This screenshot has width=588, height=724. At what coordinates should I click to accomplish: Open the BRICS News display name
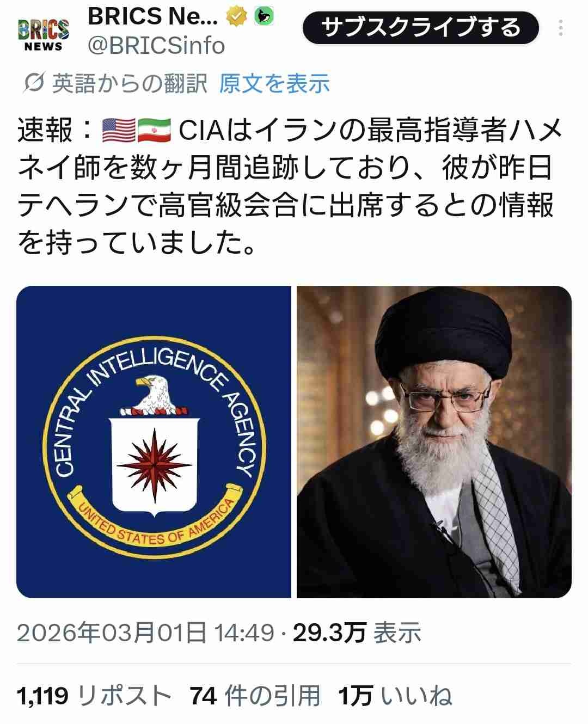click(x=153, y=17)
